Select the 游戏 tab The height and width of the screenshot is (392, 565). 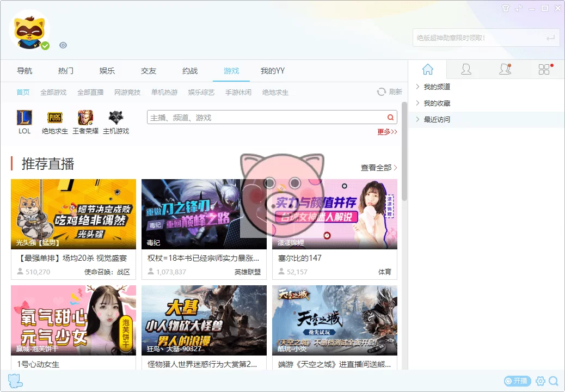(231, 71)
